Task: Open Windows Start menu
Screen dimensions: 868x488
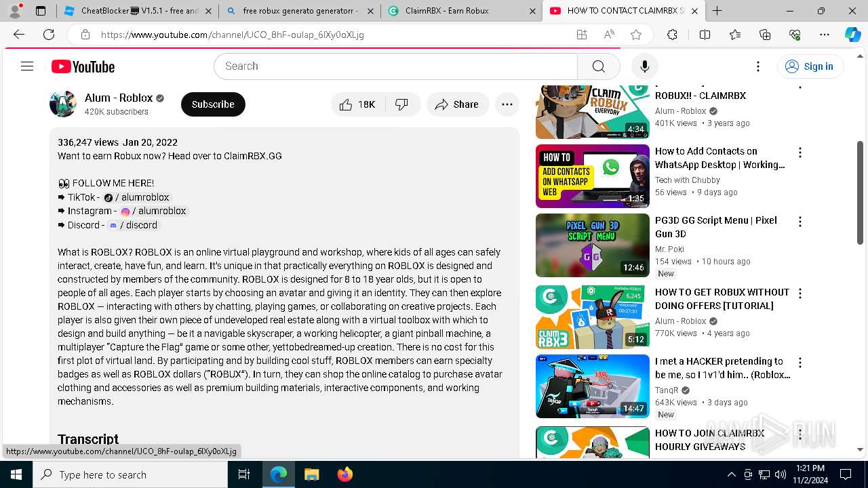Action: click(x=16, y=474)
